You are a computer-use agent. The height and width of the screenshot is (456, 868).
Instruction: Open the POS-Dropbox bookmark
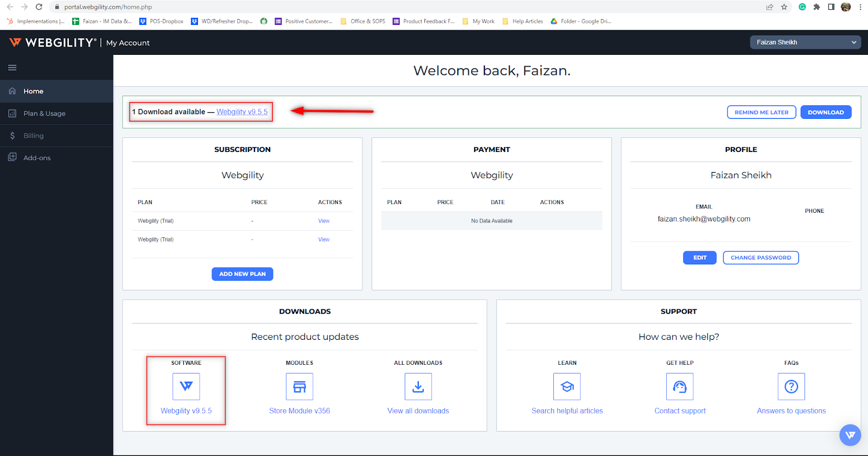161,21
